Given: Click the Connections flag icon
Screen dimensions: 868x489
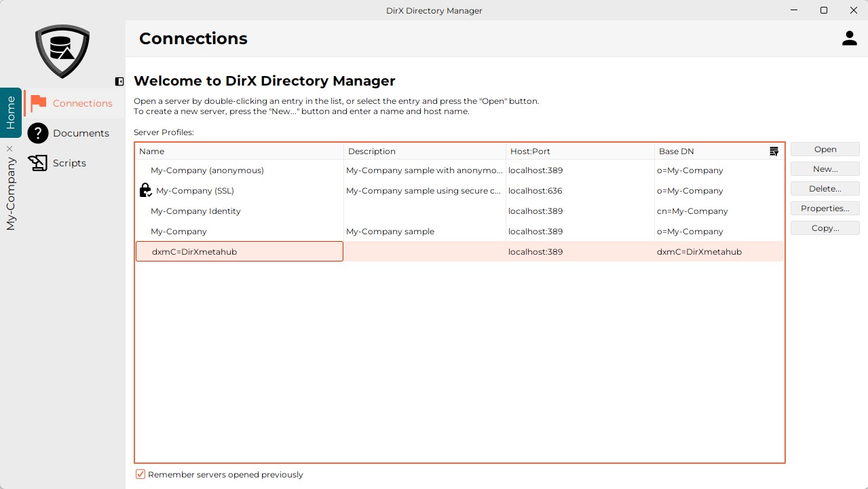Looking at the screenshot, I should [39, 103].
